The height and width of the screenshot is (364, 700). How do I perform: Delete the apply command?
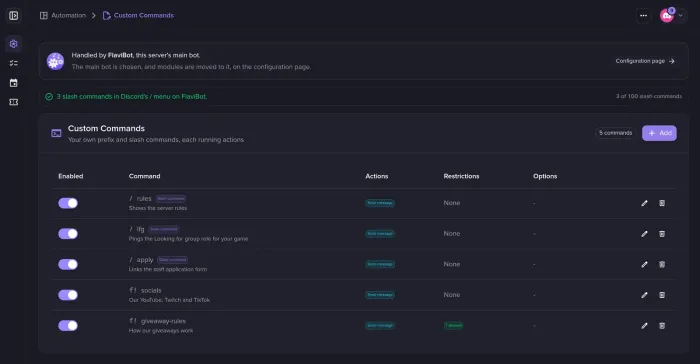tap(662, 264)
